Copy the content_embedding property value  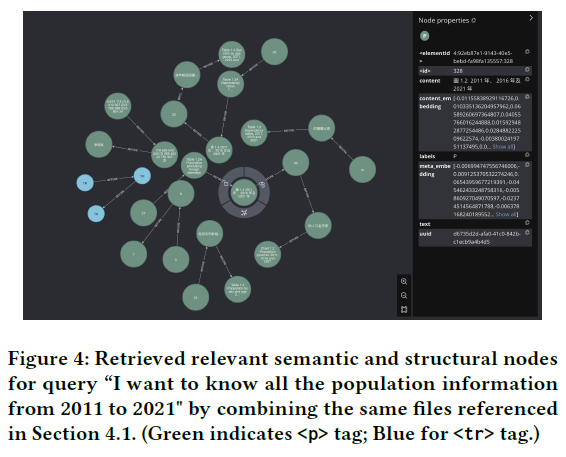click(527, 97)
